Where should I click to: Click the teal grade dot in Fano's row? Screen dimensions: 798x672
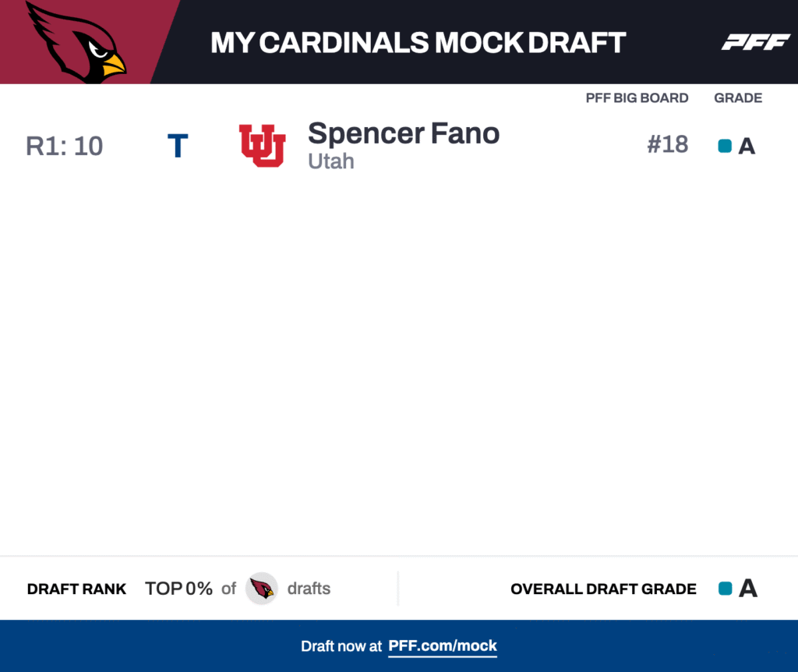[x=725, y=146]
